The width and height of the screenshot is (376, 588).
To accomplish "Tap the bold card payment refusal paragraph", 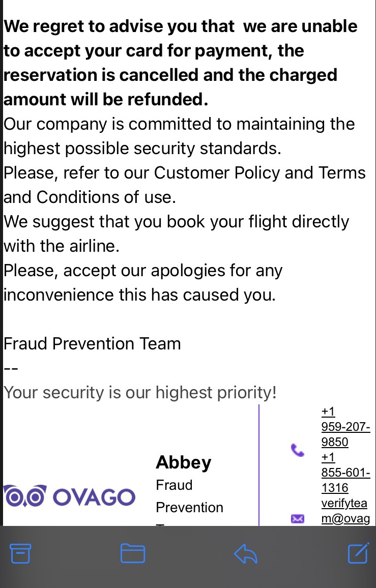I will (x=180, y=63).
